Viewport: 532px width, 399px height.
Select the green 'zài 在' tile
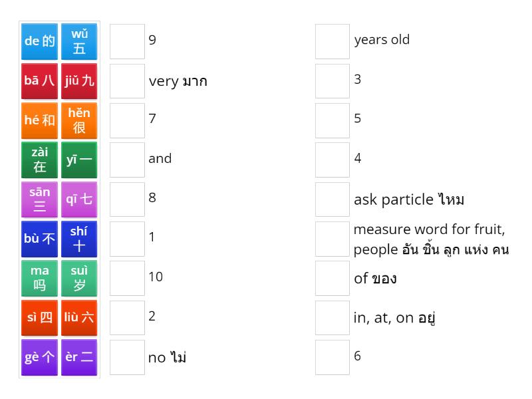coord(39,160)
